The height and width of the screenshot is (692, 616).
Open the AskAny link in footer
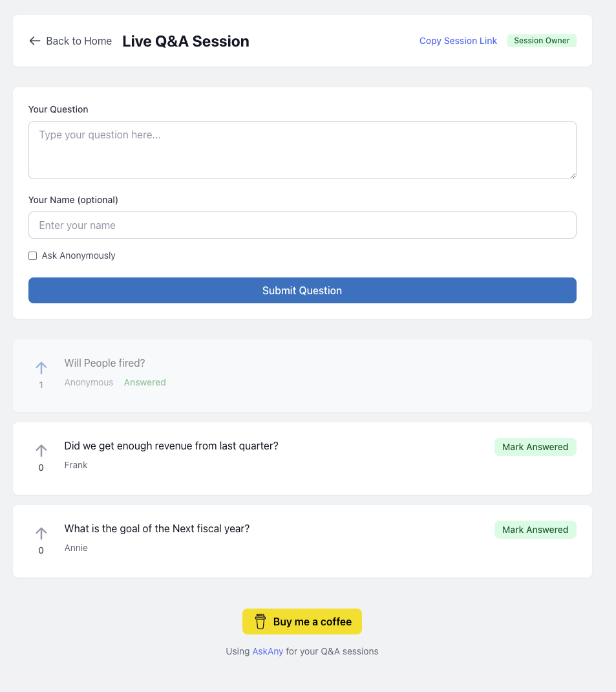point(268,651)
